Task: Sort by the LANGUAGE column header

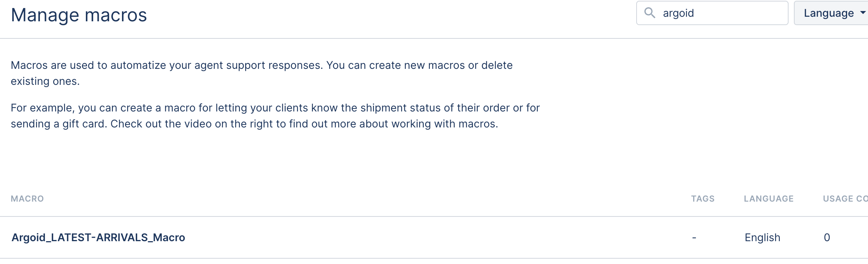Action: point(768,199)
